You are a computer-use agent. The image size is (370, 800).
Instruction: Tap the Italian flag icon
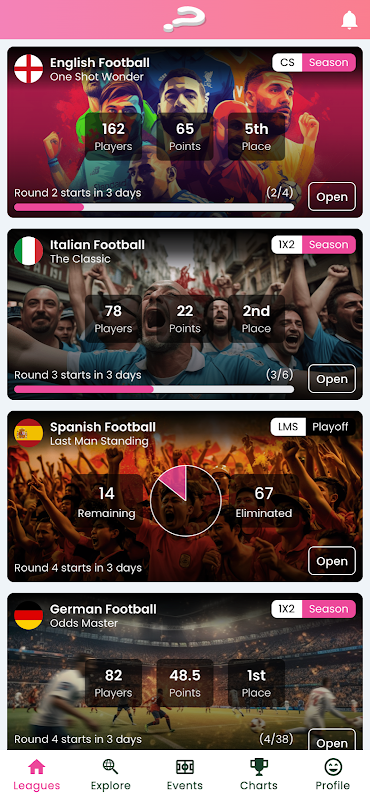point(29,251)
